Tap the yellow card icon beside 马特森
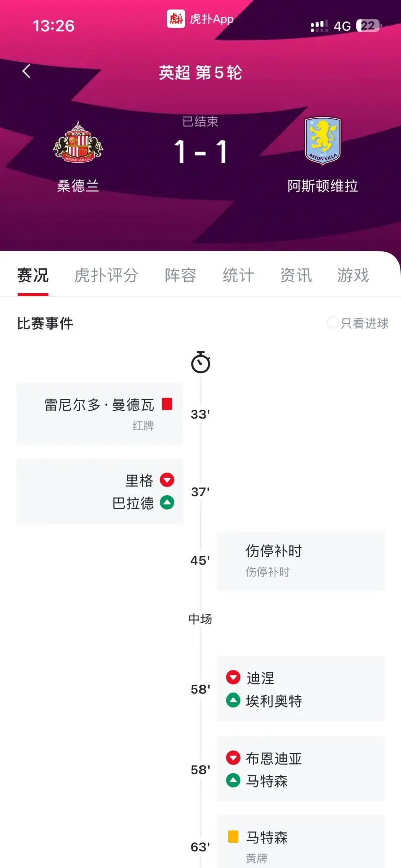Image resolution: width=401 pixels, height=868 pixels. [x=233, y=836]
